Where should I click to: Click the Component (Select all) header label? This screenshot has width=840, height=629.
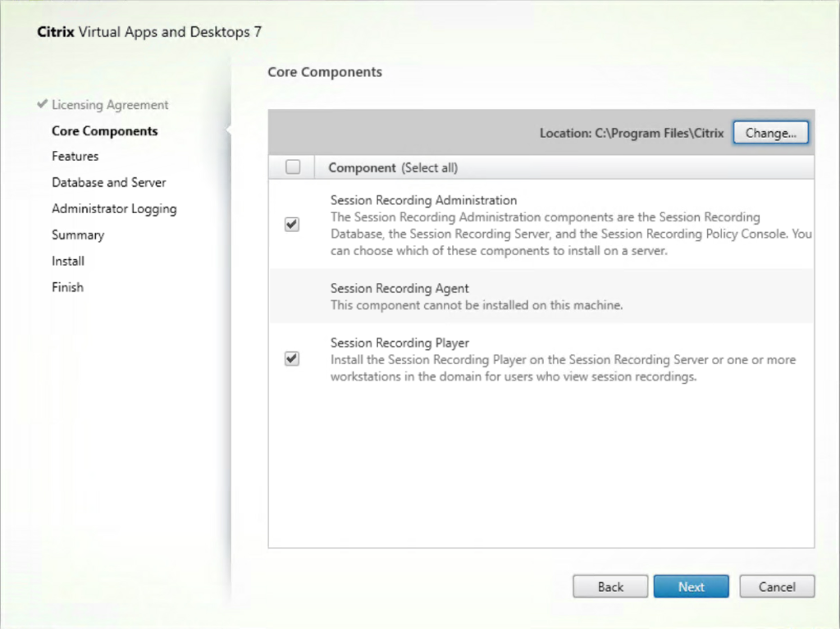point(393,167)
